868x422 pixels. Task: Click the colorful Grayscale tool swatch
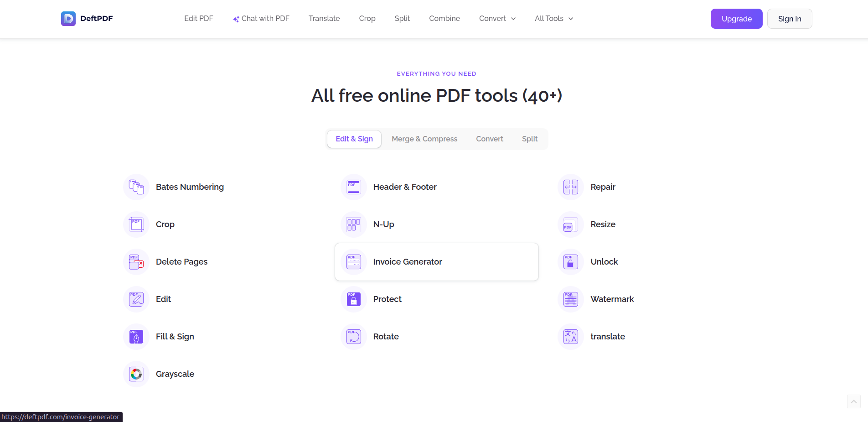pyautogui.click(x=136, y=374)
